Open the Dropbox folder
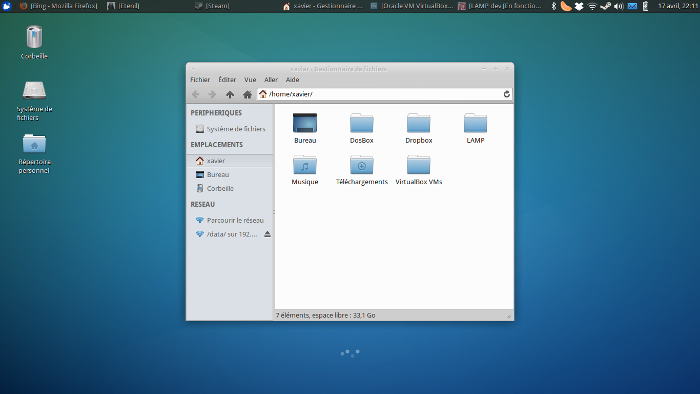 (x=419, y=129)
